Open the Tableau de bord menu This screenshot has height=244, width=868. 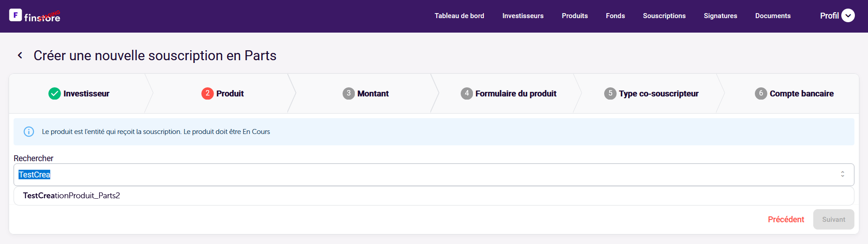(x=459, y=16)
